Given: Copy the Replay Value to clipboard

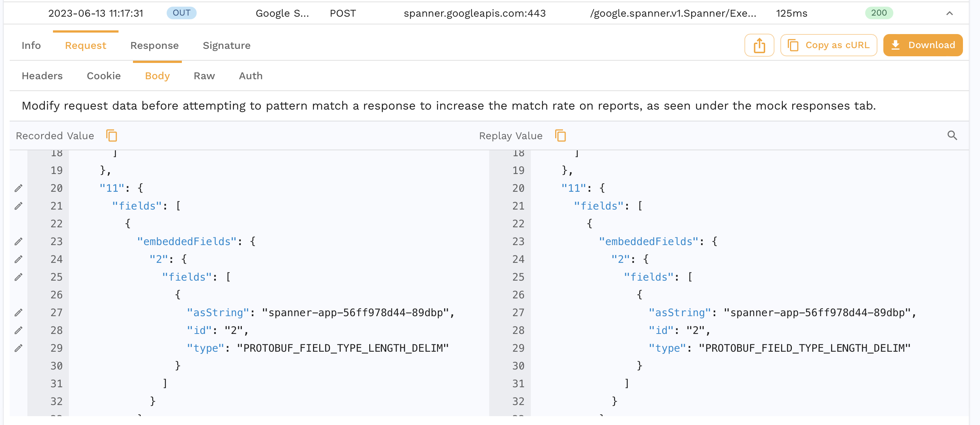Looking at the screenshot, I should [560, 136].
